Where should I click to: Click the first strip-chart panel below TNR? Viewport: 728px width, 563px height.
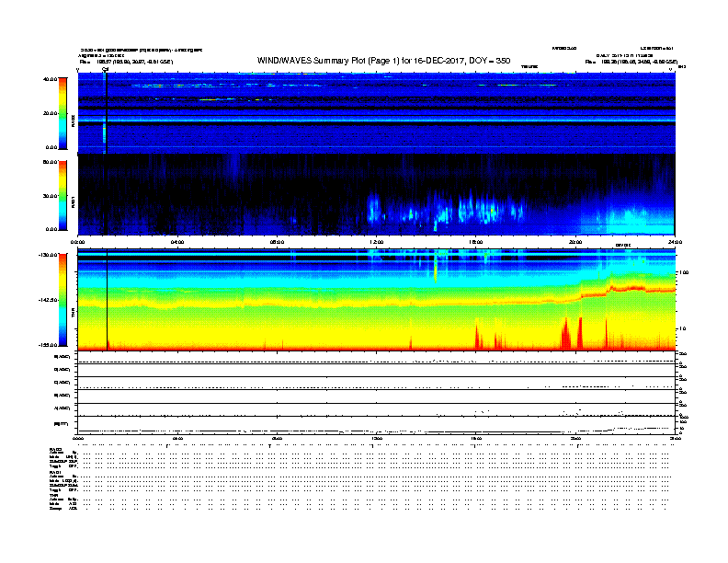[x=376, y=358]
